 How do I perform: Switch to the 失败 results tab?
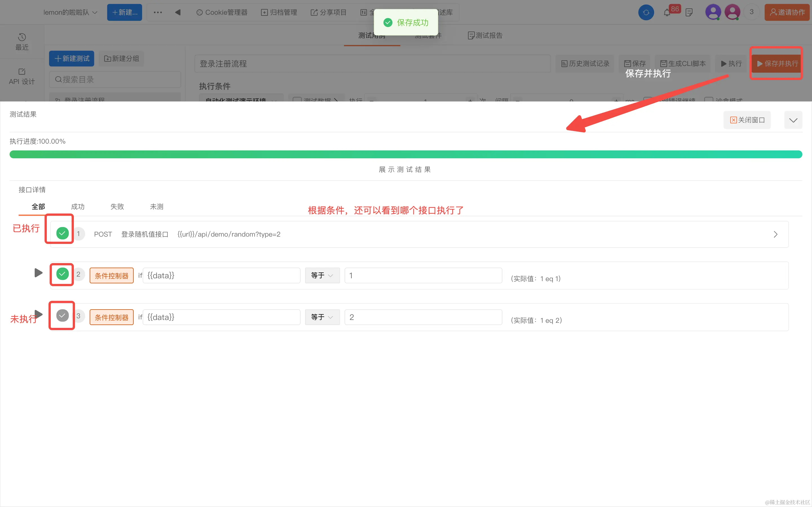point(117,206)
